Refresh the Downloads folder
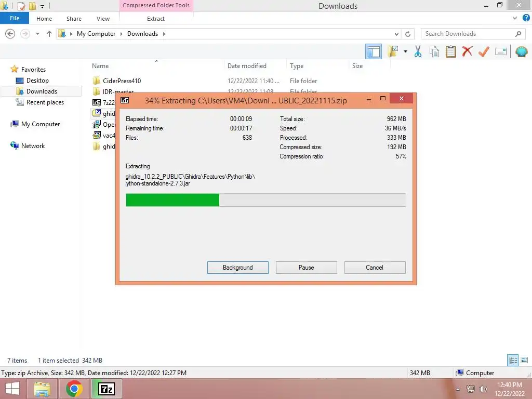532x399 pixels. (408, 34)
